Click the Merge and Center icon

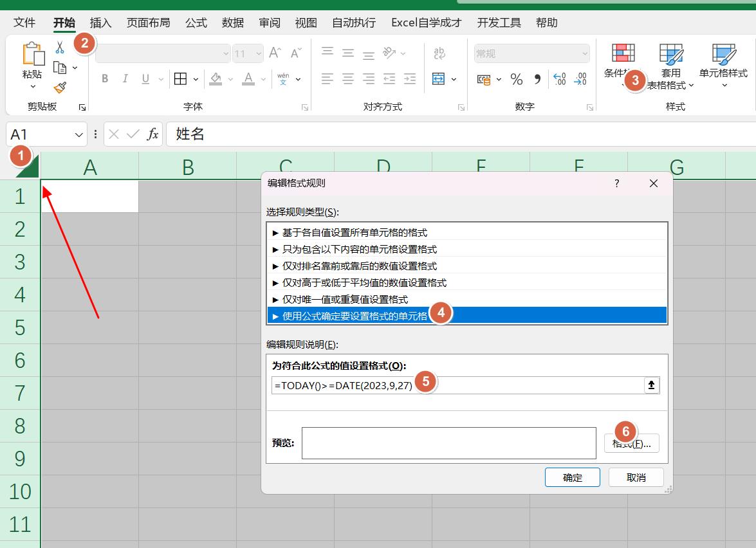point(439,78)
